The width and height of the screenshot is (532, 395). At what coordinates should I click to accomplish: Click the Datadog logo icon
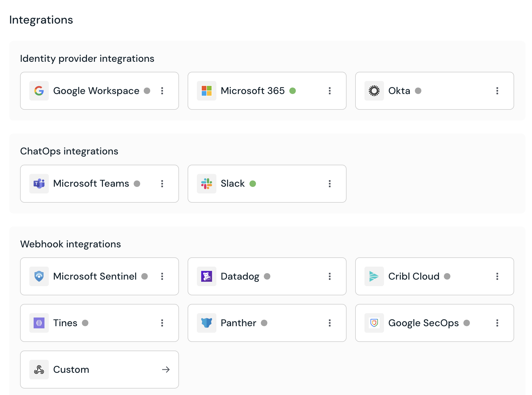click(x=206, y=276)
